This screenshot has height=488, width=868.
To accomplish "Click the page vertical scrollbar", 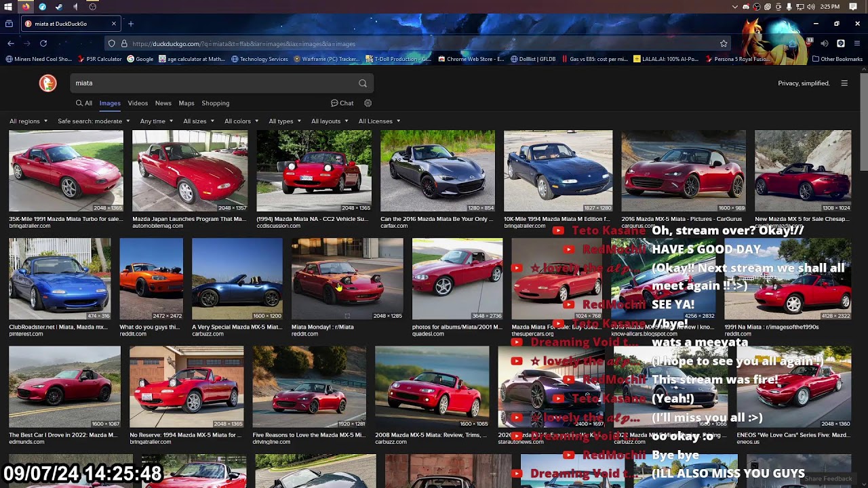I will point(863,122).
